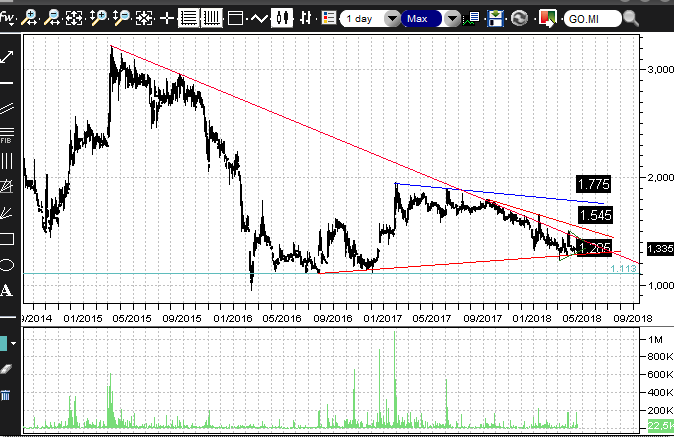Select the ellipse drawing tool

(7, 265)
